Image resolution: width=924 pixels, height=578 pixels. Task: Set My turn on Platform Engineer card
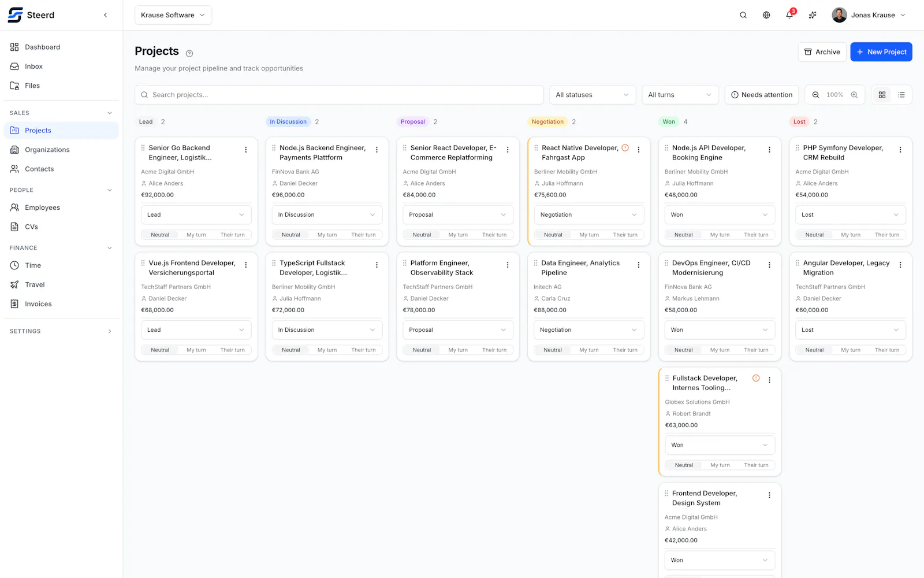[x=458, y=350]
